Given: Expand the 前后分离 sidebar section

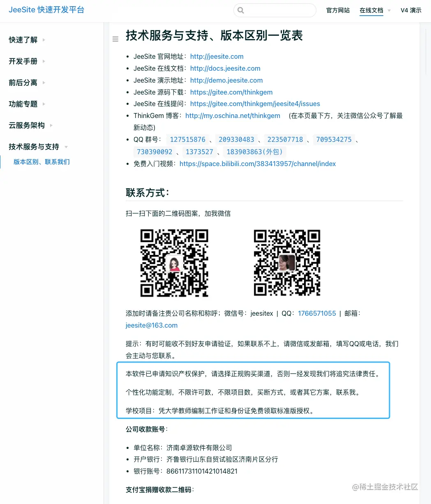Looking at the screenshot, I should [x=27, y=83].
